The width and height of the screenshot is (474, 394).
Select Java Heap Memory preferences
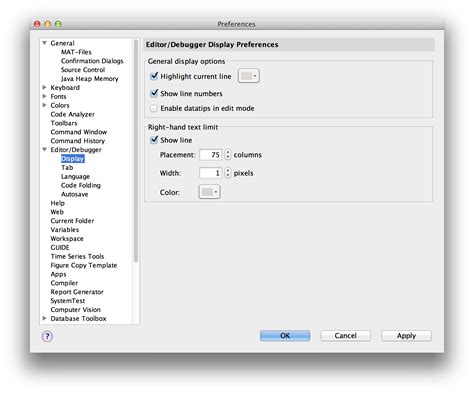(90, 79)
